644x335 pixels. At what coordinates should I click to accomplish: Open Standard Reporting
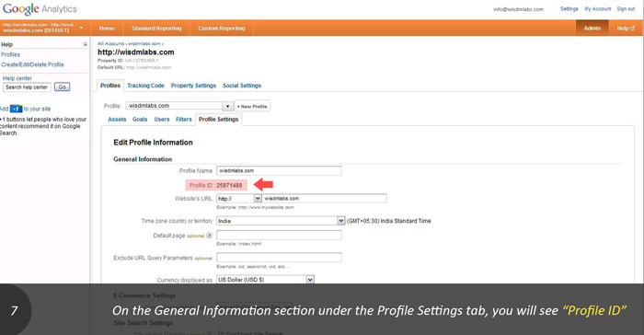point(156,29)
